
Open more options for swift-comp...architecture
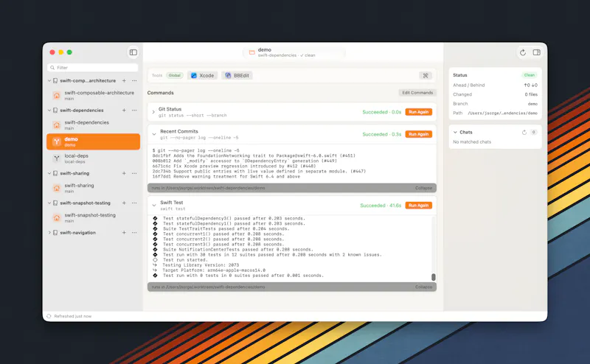point(134,80)
